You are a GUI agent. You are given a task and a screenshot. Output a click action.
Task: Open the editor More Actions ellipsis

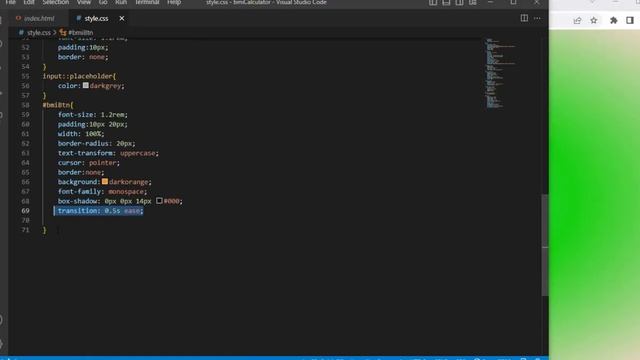click(537, 18)
